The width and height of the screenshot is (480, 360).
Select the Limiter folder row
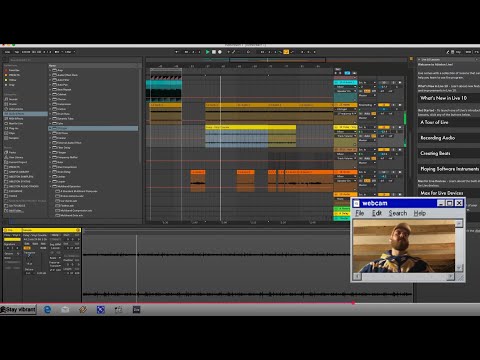pos(93,177)
